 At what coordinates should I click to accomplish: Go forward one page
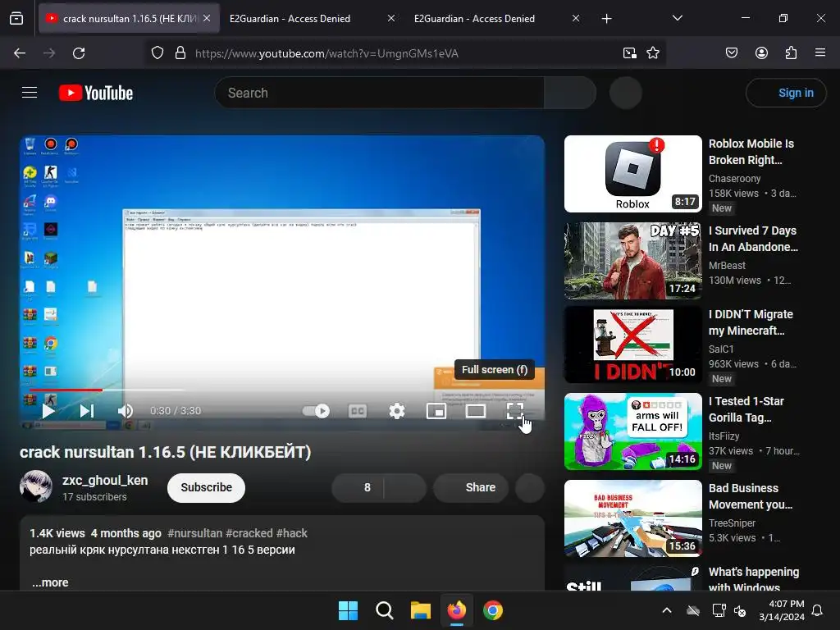coord(49,53)
